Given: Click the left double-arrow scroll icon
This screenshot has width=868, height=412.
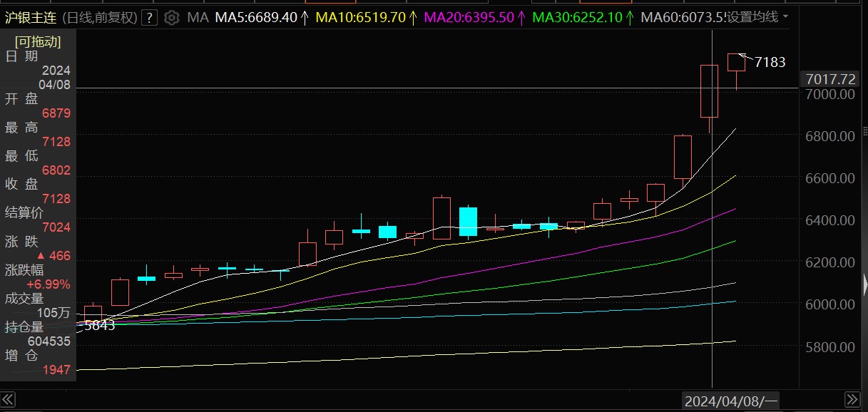Looking at the screenshot, I should tap(8, 399).
